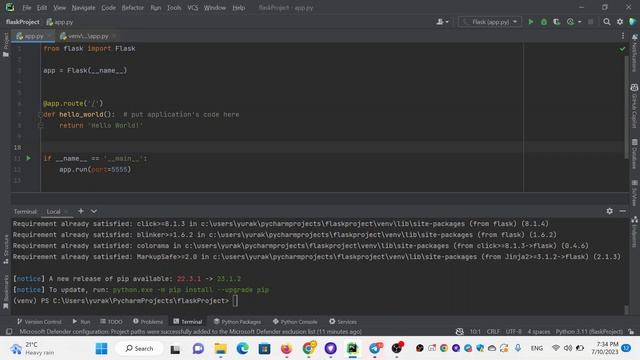
Task: Click the flaskProject breadcrumb in navigation bar
Action: [x=23, y=22]
